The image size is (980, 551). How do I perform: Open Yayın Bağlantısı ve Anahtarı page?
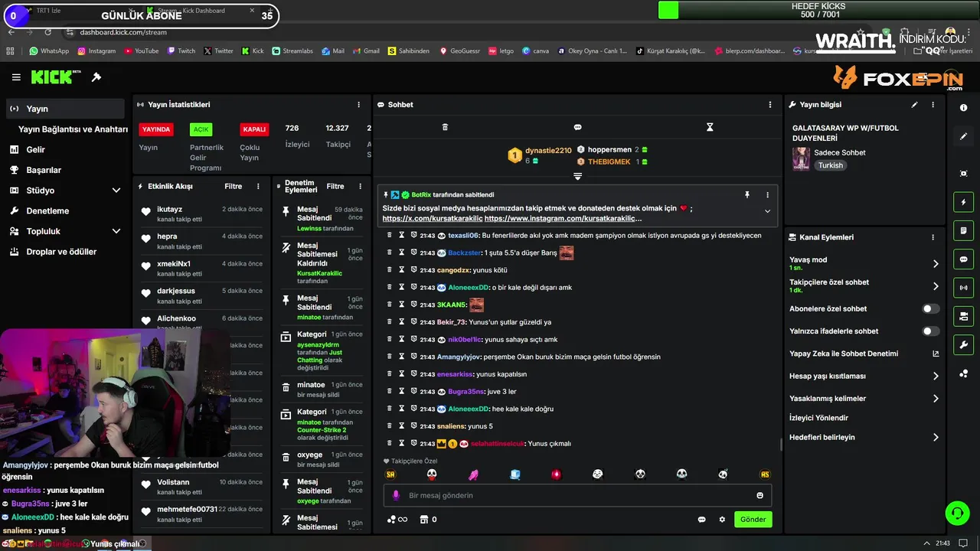point(73,129)
